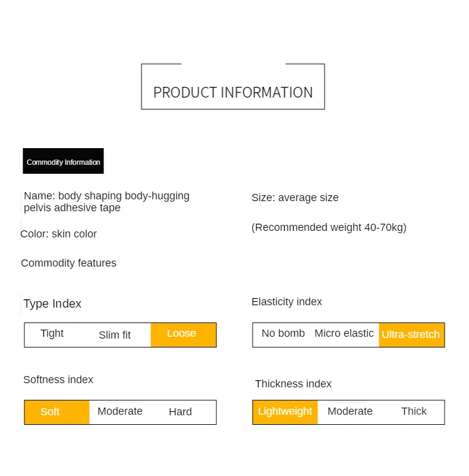
Task: Choose Moderate under Softness index
Action: [120, 412]
